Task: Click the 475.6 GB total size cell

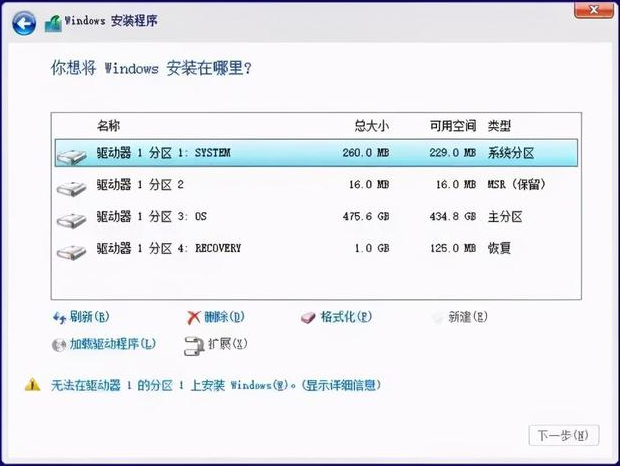Action: (x=366, y=217)
